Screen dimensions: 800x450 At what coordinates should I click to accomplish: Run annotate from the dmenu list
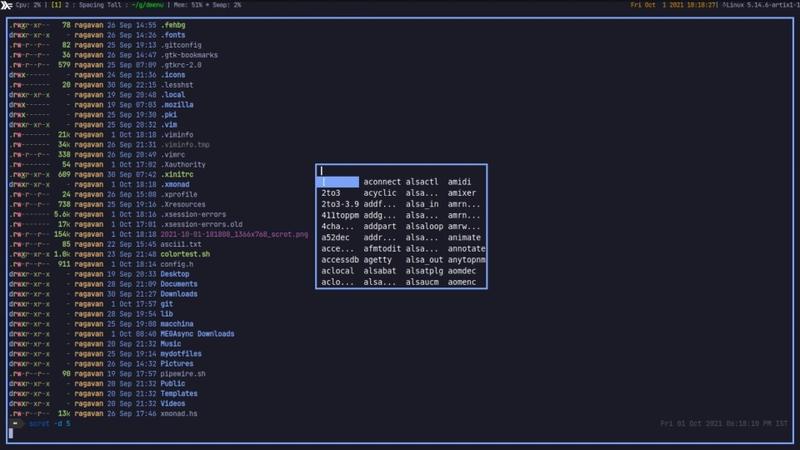[x=466, y=249]
